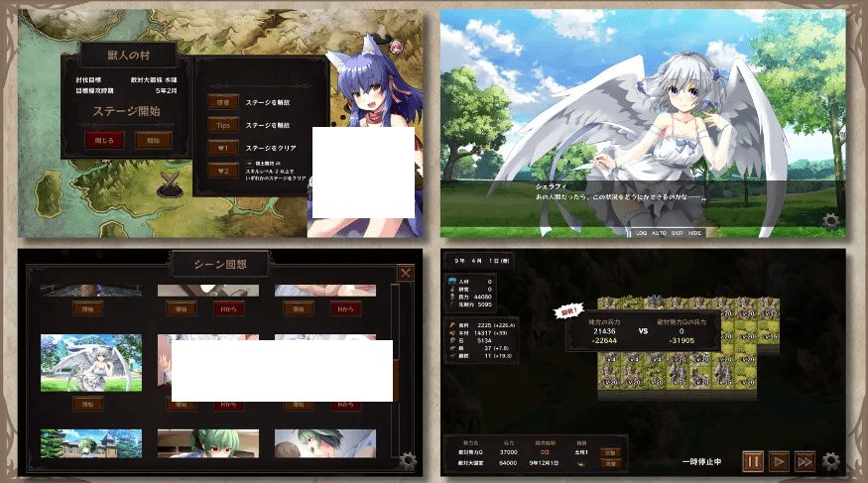Viewport: 868px width, 483px height.
Task: Select the heart 2 reward button
Action: pyautogui.click(x=223, y=171)
